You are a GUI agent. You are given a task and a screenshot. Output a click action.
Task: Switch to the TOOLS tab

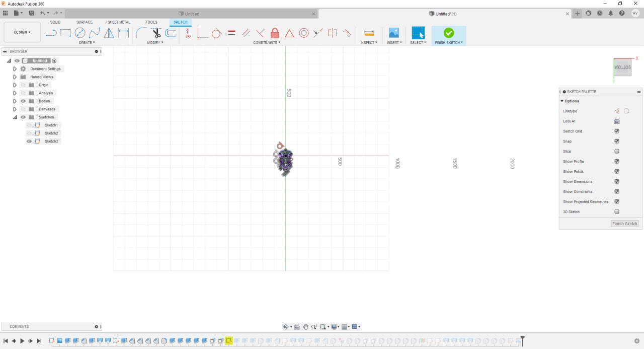click(151, 22)
